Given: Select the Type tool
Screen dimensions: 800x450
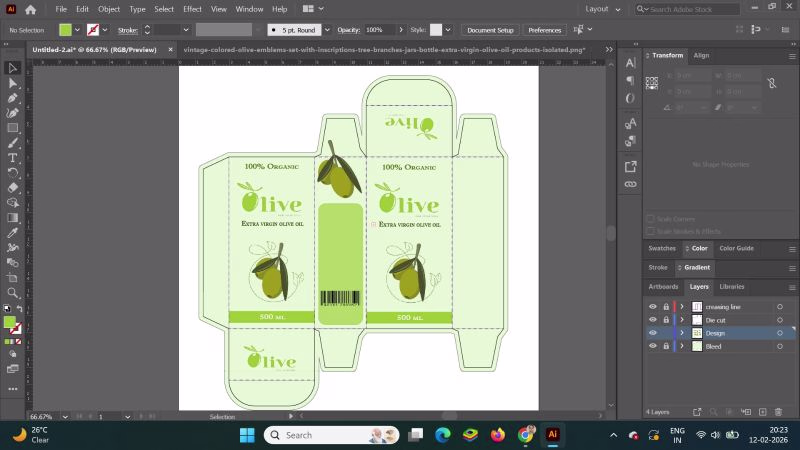Looking at the screenshot, I should click(13, 158).
